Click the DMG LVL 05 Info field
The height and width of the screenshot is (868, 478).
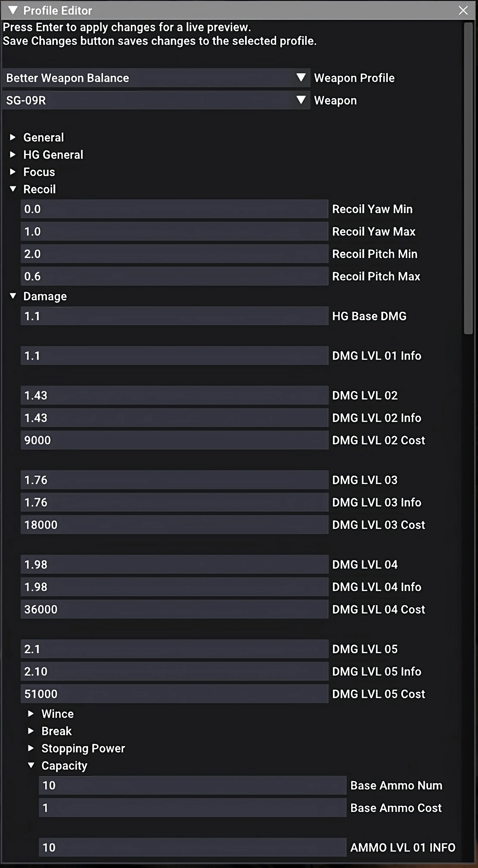(174, 671)
